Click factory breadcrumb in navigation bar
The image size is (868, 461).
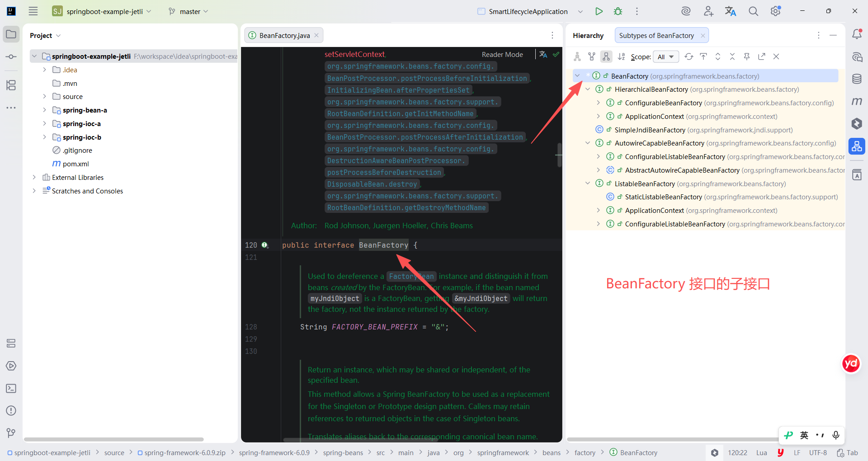pos(585,452)
